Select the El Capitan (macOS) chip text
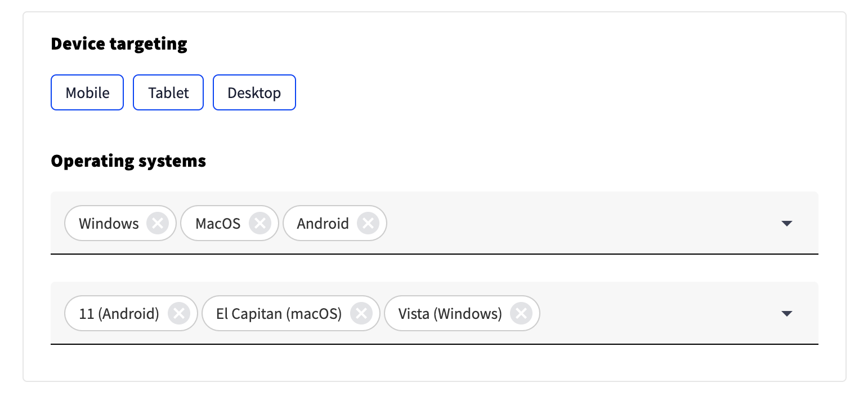This screenshot has height=400, width=868. coord(279,314)
